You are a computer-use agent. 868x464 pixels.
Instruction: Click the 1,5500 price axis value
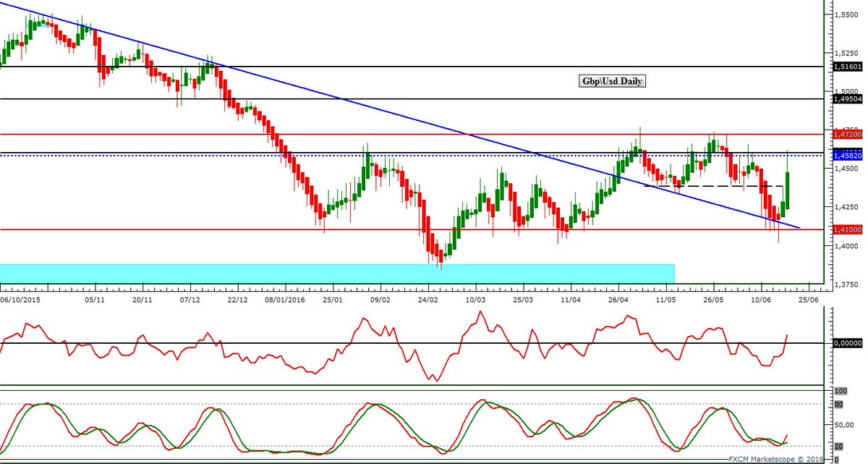pos(846,14)
